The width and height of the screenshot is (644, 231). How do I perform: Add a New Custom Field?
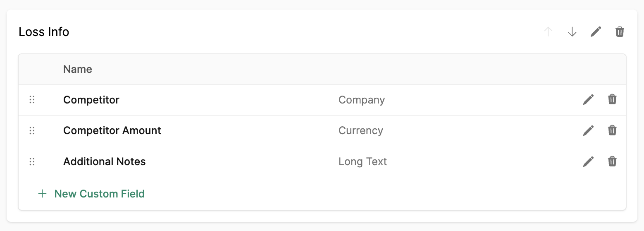[91, 194]
